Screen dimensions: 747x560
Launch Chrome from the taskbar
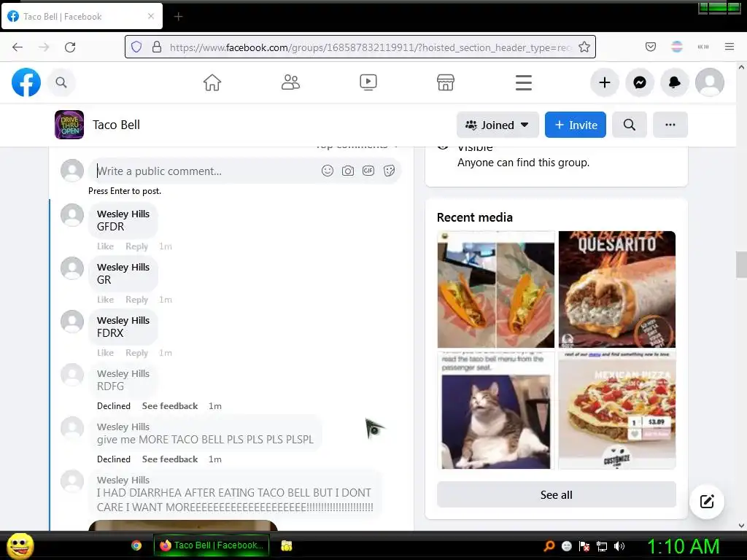tap(136, 545)
